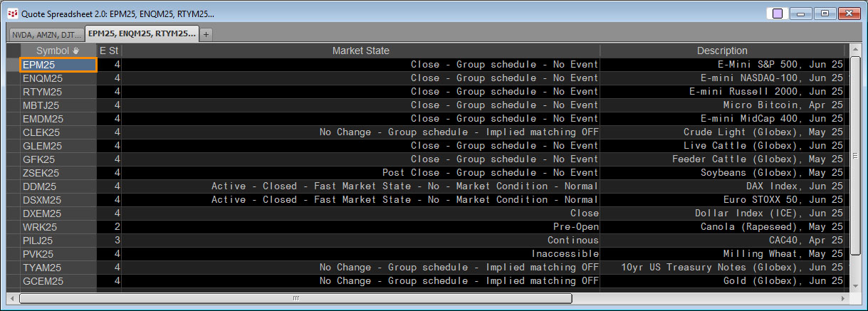Select the GLEM25 symbol cell
The height and width of the screenshot is (311, 868).
pos(58,146)
